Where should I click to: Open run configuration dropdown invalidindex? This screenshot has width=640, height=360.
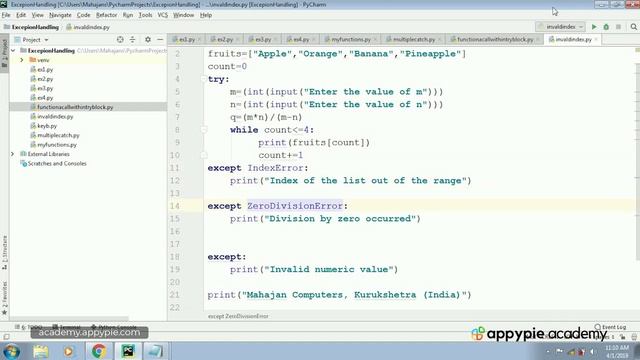[560, 27]
